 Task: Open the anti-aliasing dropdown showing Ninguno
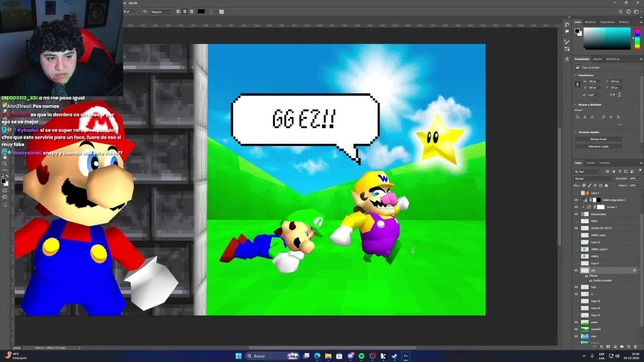point(161,12)
